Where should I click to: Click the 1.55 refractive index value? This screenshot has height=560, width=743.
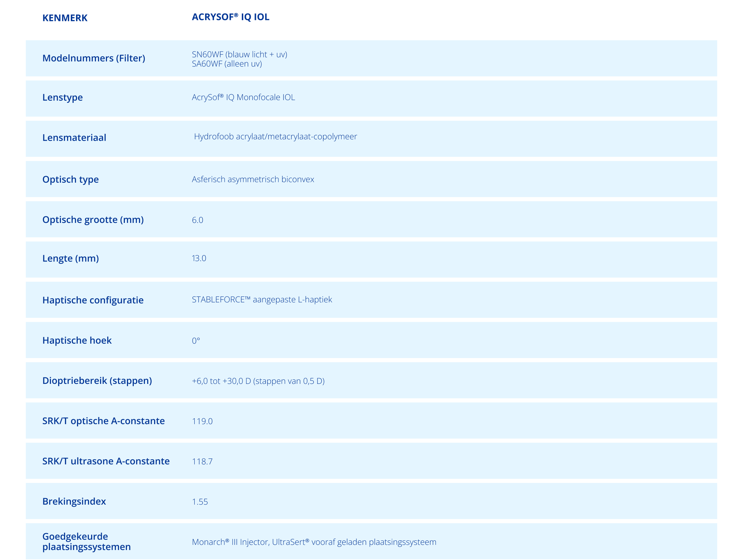click(x=200, y=502)
